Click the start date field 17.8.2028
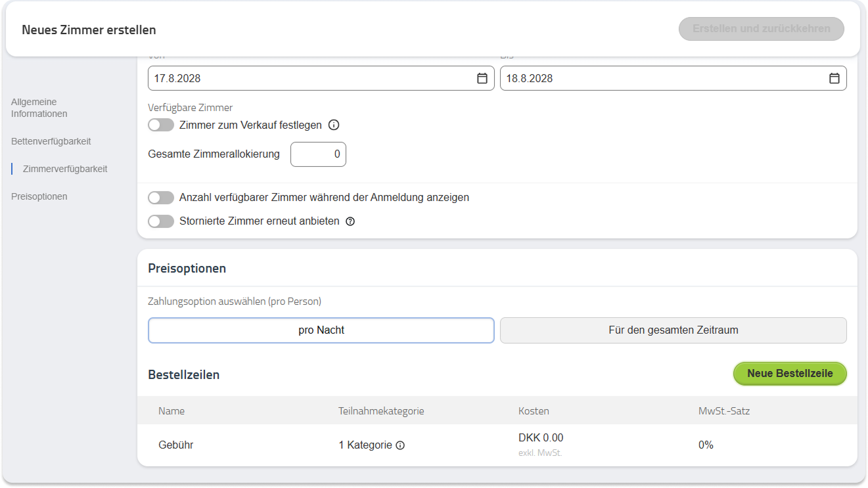Image resolution: width=868 pixels, height=488 pixels. [321, 78]
